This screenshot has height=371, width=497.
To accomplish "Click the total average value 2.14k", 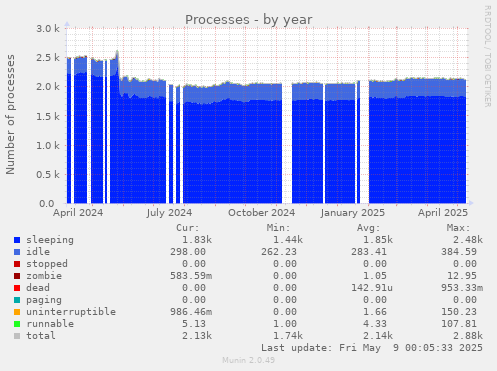I will [x=378, y=336].
